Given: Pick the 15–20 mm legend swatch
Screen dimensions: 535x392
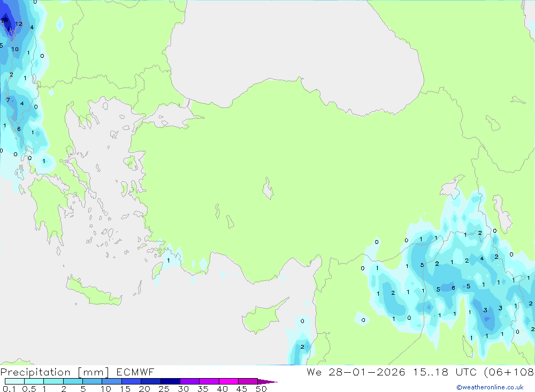Looking at the screenshot, I should pos(132,381).
